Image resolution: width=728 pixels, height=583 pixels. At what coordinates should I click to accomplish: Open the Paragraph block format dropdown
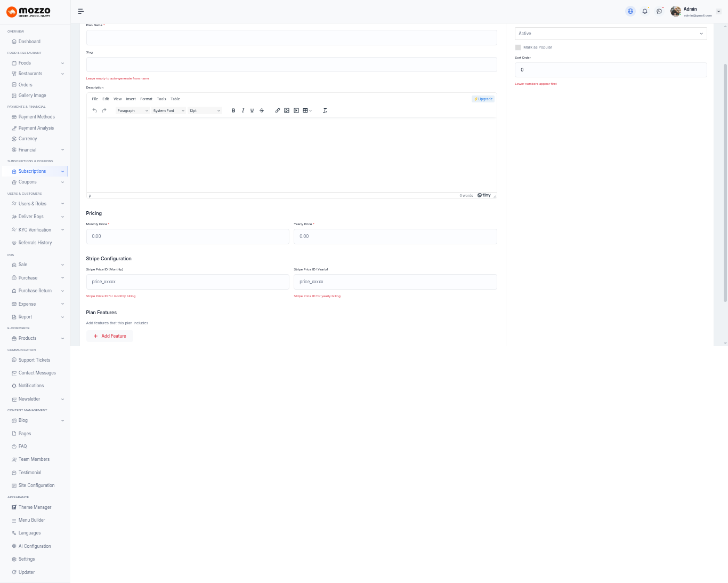133,110
